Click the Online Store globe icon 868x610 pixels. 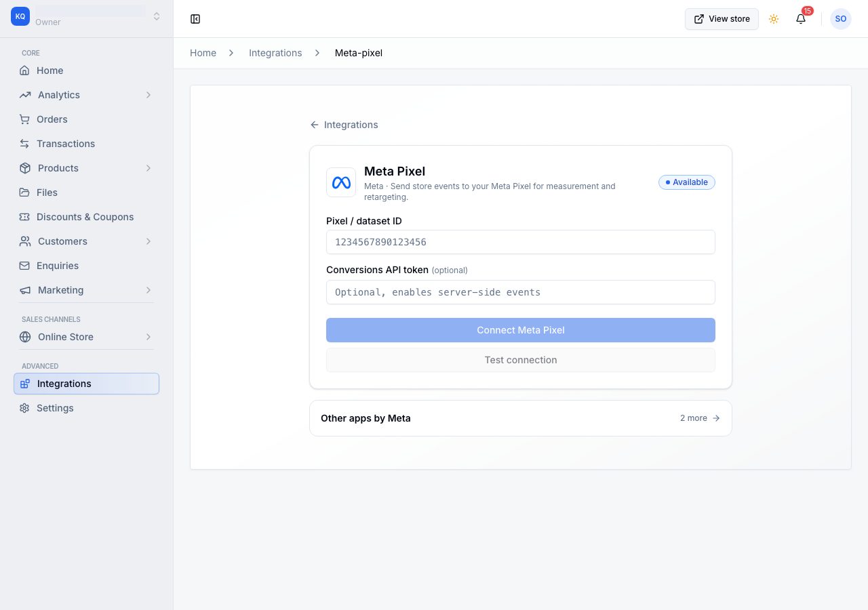[25, 337]
